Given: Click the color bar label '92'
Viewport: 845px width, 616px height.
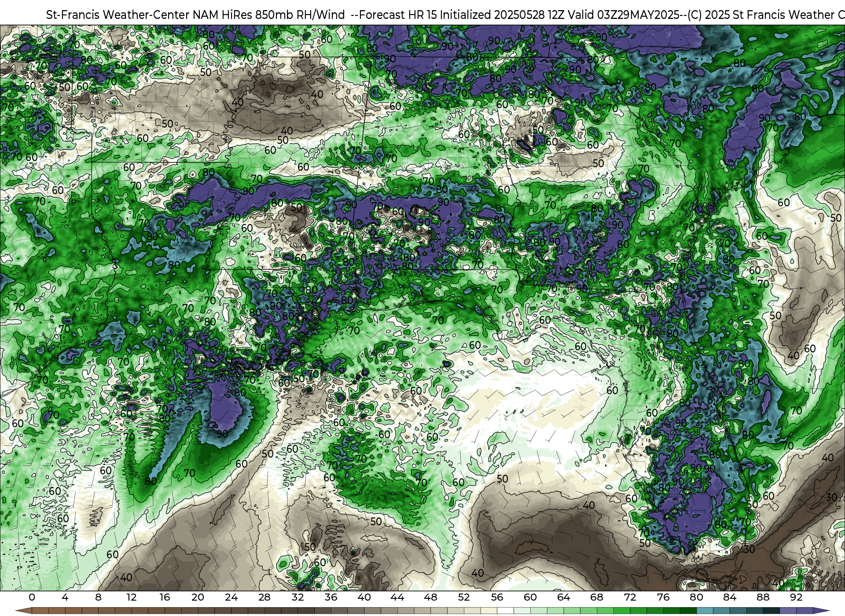Looking at the screenshot, I should 796,598.
